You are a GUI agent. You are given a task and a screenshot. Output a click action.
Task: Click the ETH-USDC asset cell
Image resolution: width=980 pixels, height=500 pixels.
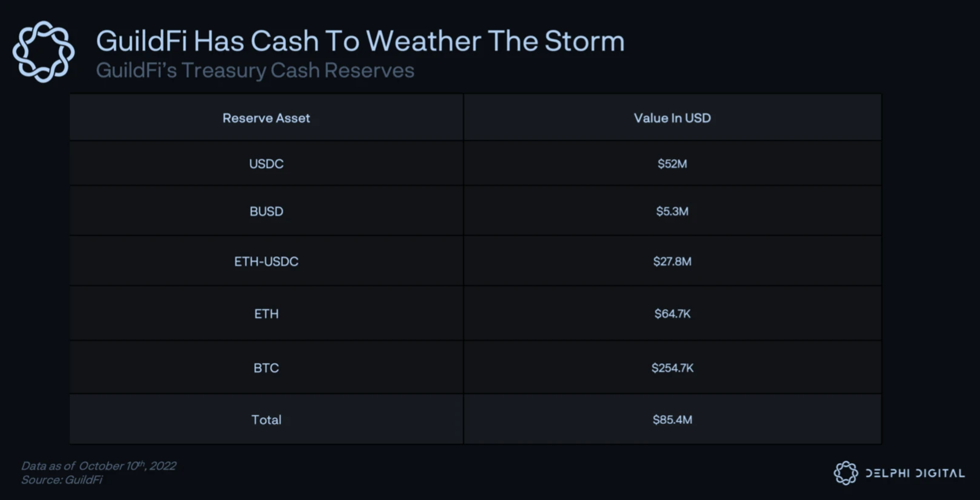[266, 262]
